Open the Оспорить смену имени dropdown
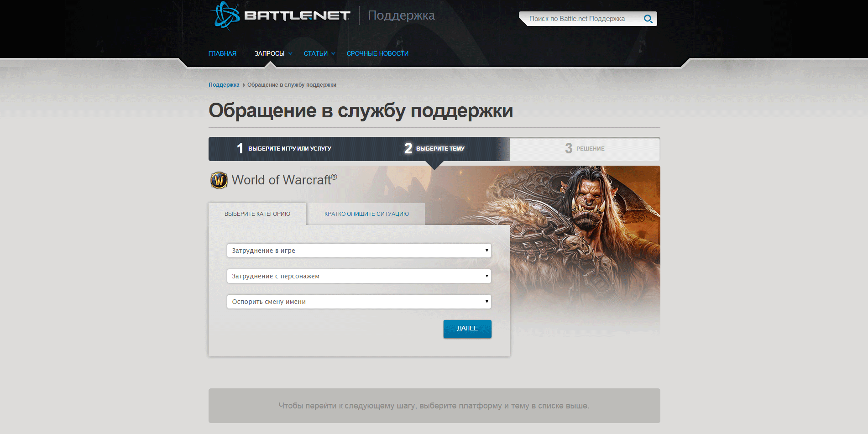The width and height of the screenshot is (868, 434). click(x=359, y=302)
